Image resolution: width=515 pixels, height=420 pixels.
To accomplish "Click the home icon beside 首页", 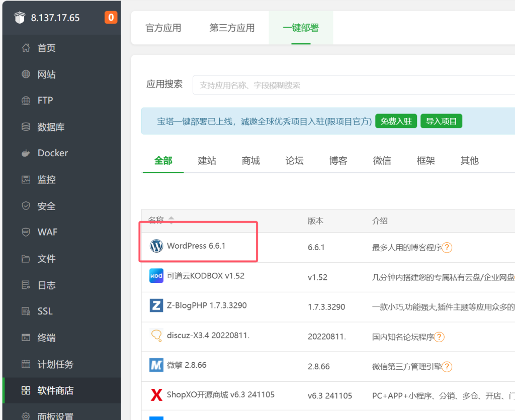I will [26, 48].
